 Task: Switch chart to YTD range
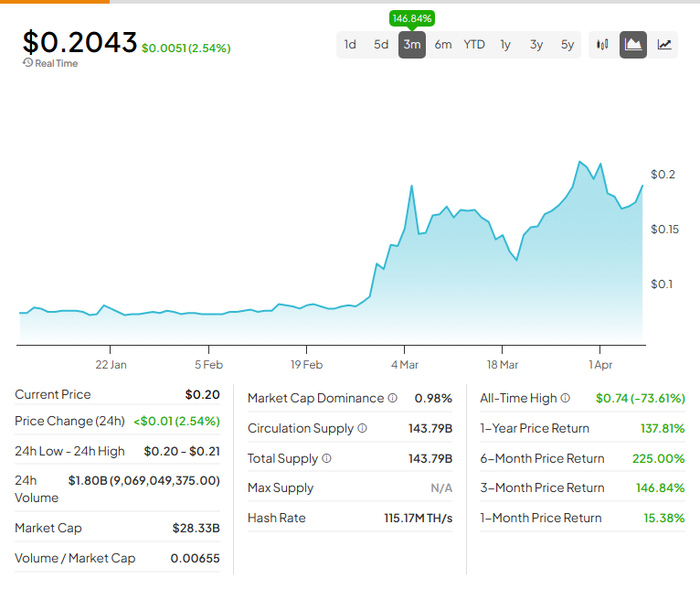click(x=474, y=44)
